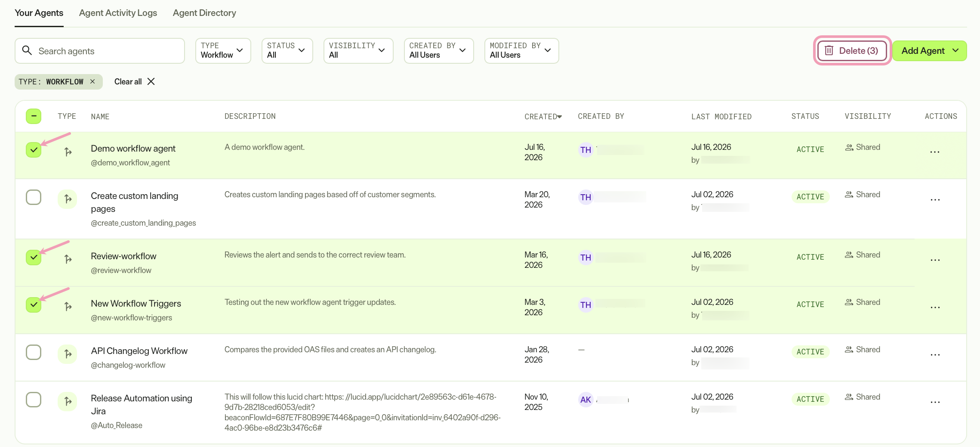Toggle the select-all header checkbox
980x447 pixels.
(34, 116)
